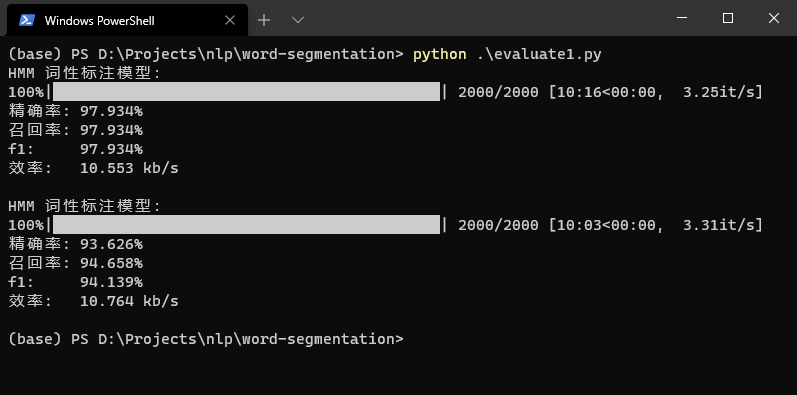Screen dimensions: 797x395
Task: Click the 效率 10.553 kb/s line
Action: click(94, 168)
